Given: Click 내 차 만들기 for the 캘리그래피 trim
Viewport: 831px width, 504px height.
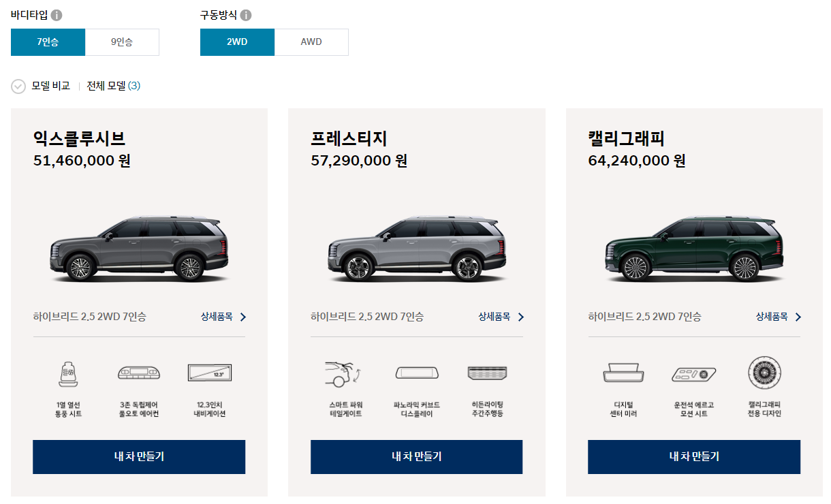Looking at the screenshot, I should [x=693, y=457].
